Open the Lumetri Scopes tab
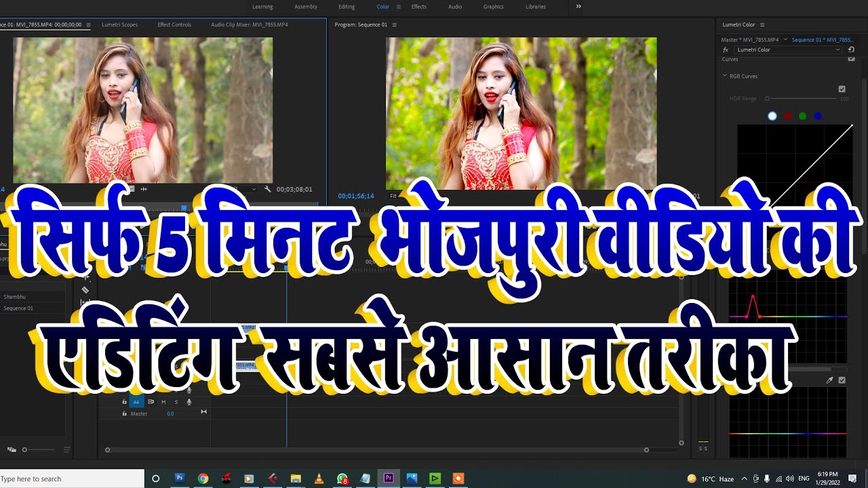This screenshot has height=488, width=868. pyautogui.click(x=119, y=24)
